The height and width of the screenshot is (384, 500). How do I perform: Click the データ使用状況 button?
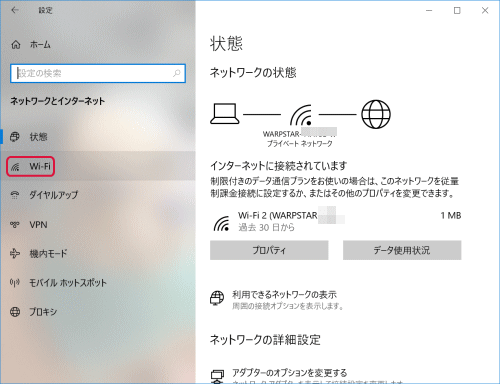coord(402,250)
